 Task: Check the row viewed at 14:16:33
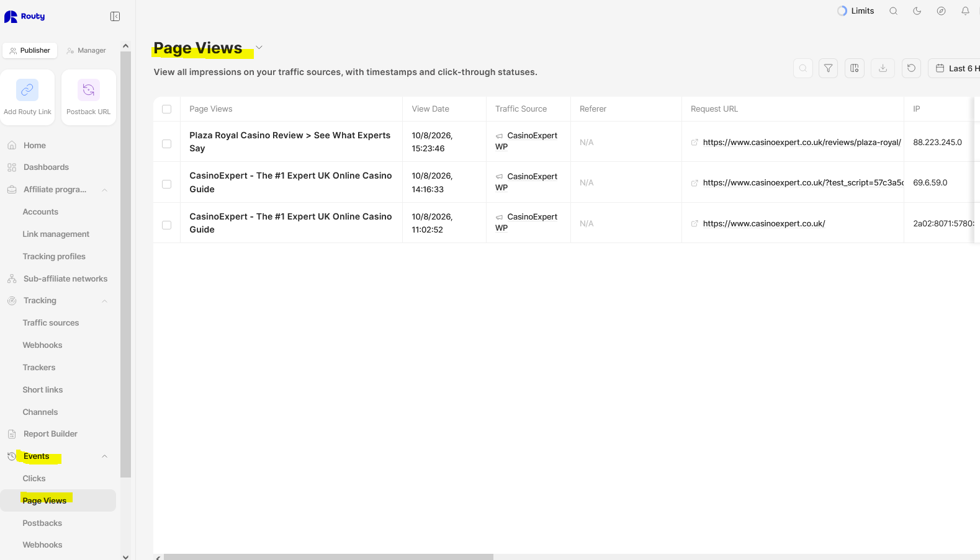(166, 184)
